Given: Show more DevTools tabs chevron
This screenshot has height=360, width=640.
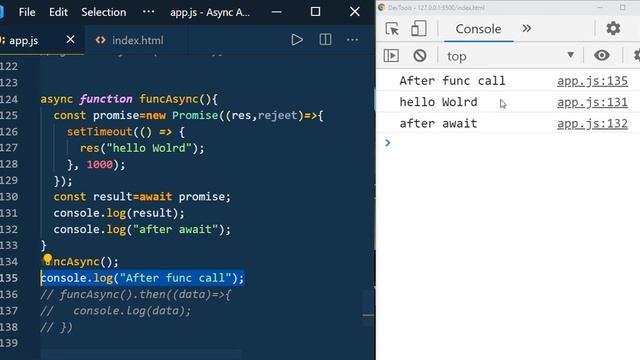Looking at the screenshot, I should pos(527,28).
